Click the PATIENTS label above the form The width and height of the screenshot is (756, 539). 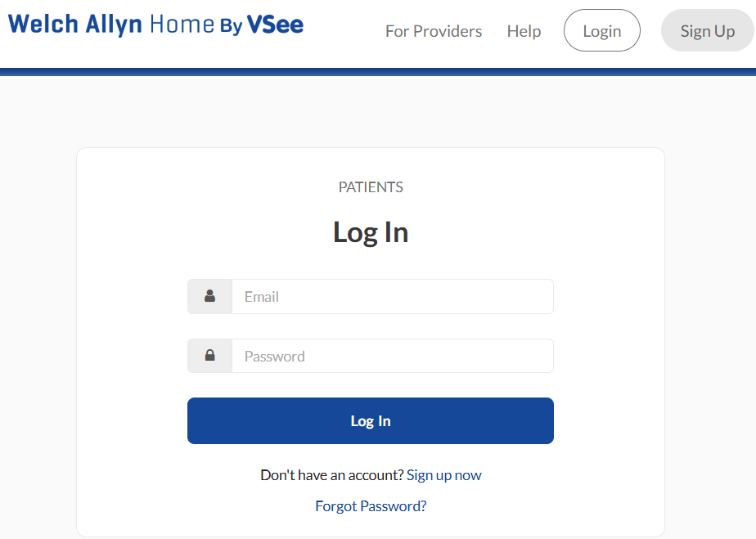click(371, 187)
